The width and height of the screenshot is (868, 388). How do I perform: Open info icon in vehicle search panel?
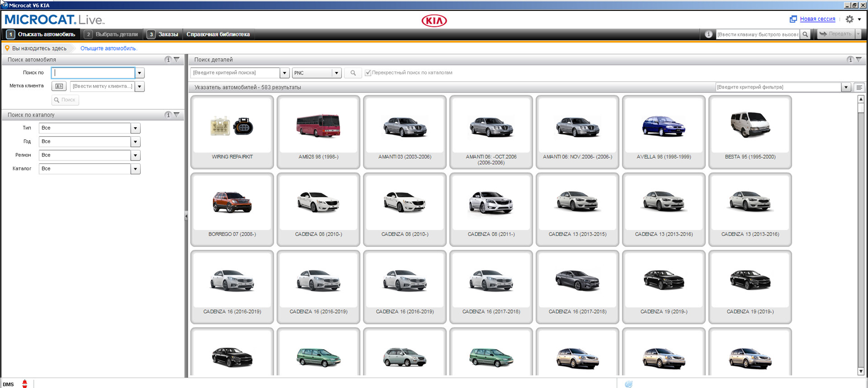point(168,60)
